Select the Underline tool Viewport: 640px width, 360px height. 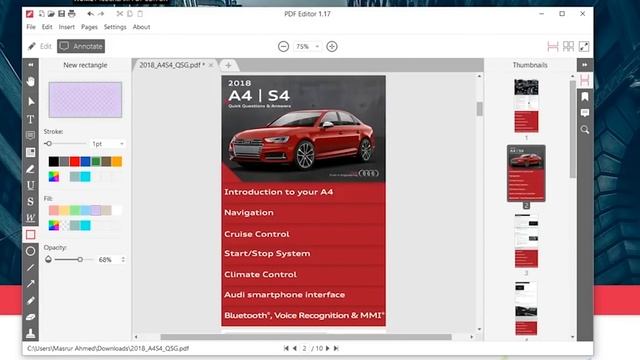coord(31,185)
